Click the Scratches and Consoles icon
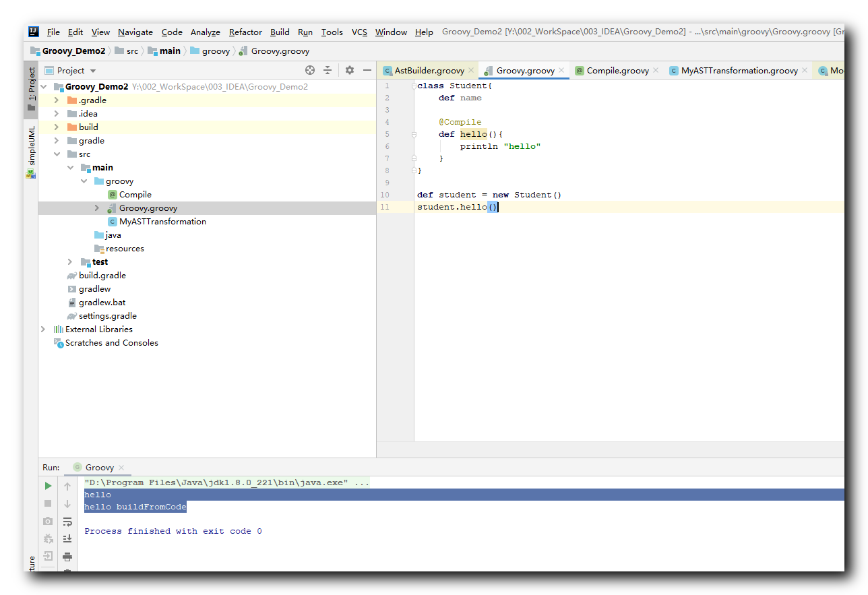The width and height of the screenshot is (868, 595). (59, 343)
